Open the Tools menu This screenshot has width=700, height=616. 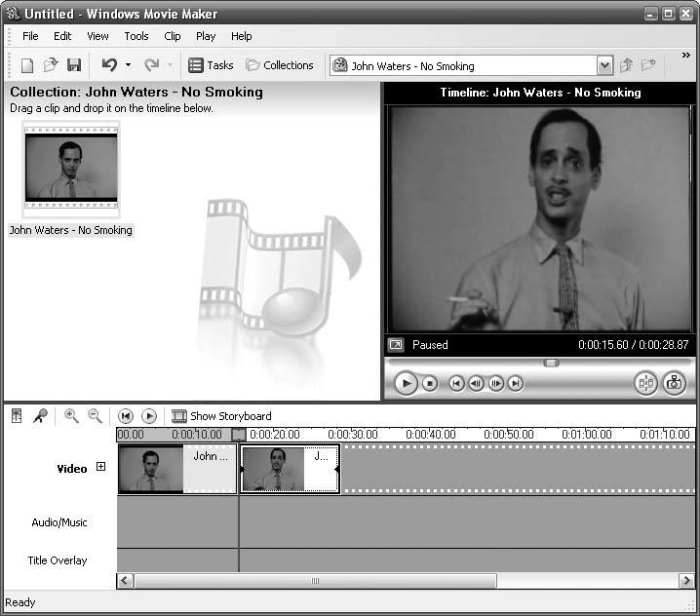click(x=136, y=36)
